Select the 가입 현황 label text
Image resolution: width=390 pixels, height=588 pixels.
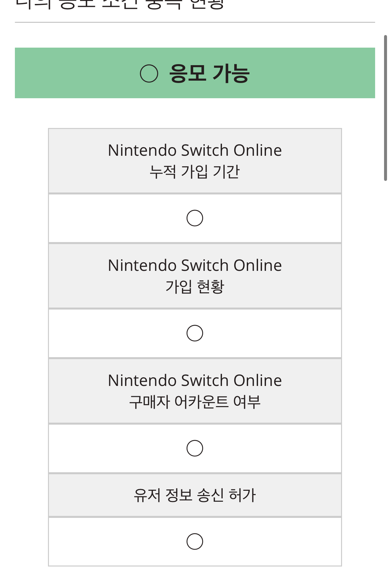pos(195,287)
